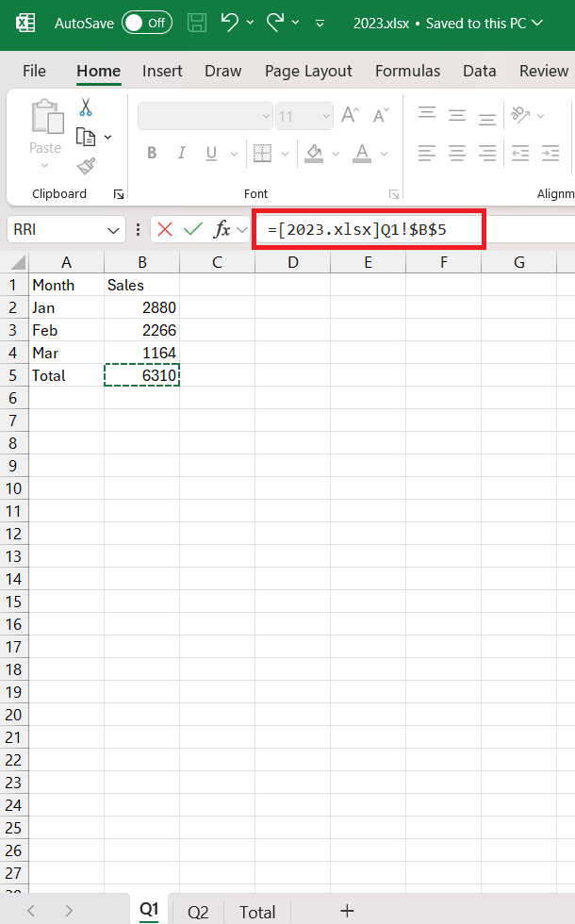Click the Middle Align icon

[457, 115]
